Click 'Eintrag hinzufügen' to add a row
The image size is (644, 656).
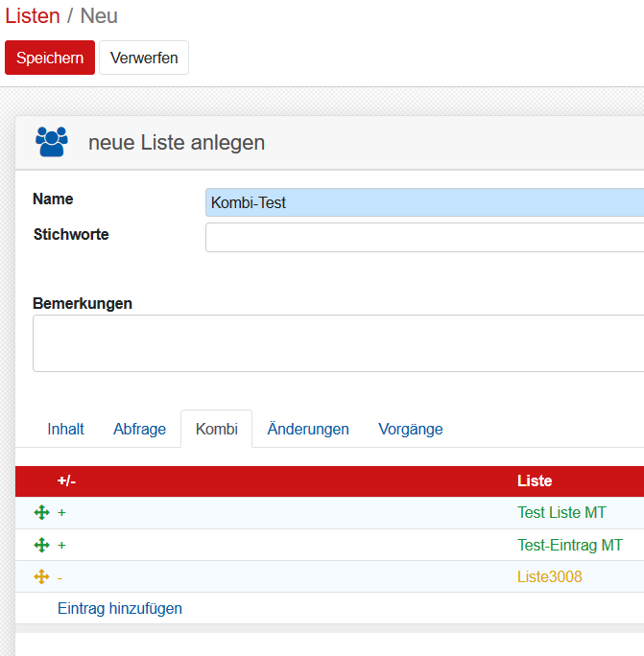pos(120,608)
